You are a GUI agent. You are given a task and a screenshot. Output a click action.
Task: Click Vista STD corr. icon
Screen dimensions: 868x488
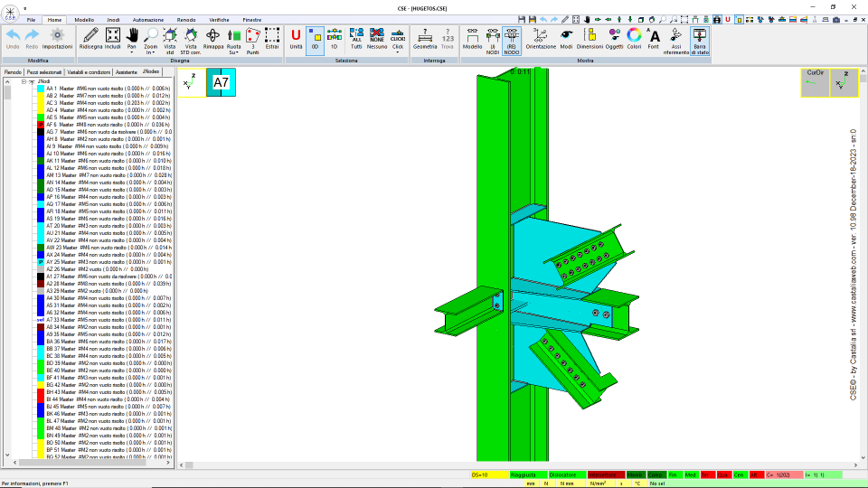tap(191, 36)
